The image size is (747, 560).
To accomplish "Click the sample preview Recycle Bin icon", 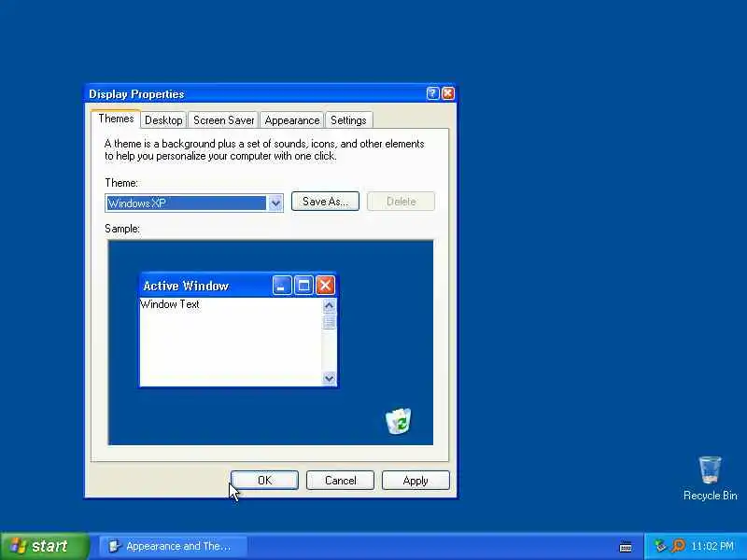I will (399, 421).
